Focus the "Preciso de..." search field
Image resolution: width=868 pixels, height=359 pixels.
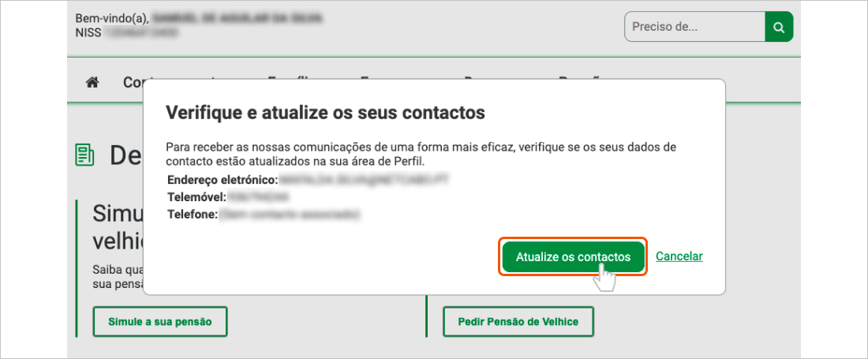[694, 28]
